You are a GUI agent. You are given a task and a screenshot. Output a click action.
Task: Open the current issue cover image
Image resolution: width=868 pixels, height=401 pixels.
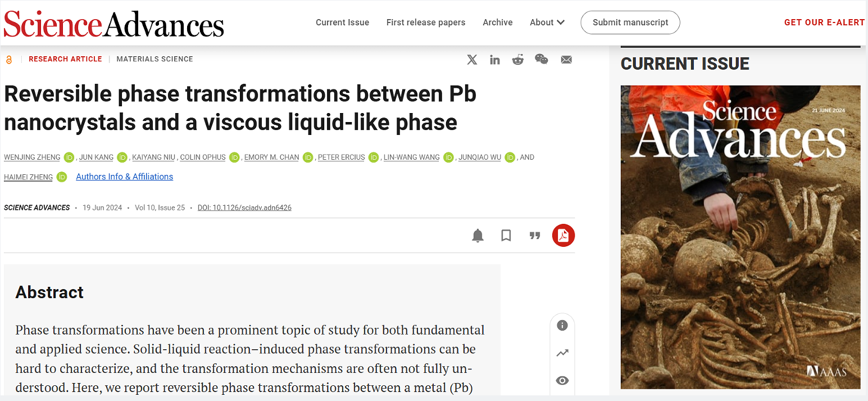point(740,237)
